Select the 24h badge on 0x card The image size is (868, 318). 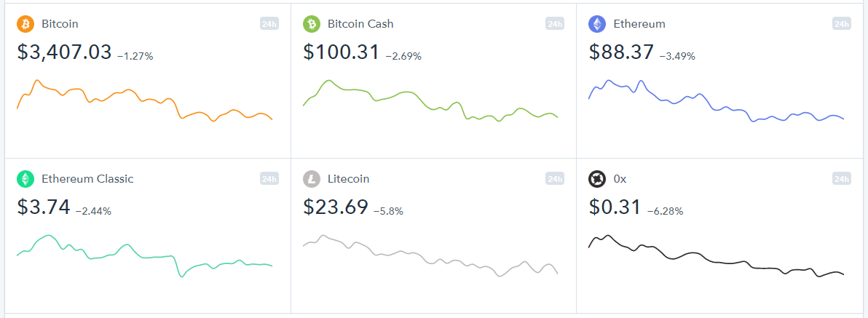click(x=842, y=178)
